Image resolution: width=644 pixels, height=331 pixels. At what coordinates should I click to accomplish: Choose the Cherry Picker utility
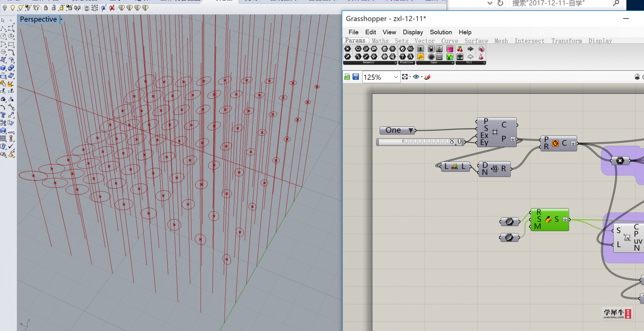point(460,49)
